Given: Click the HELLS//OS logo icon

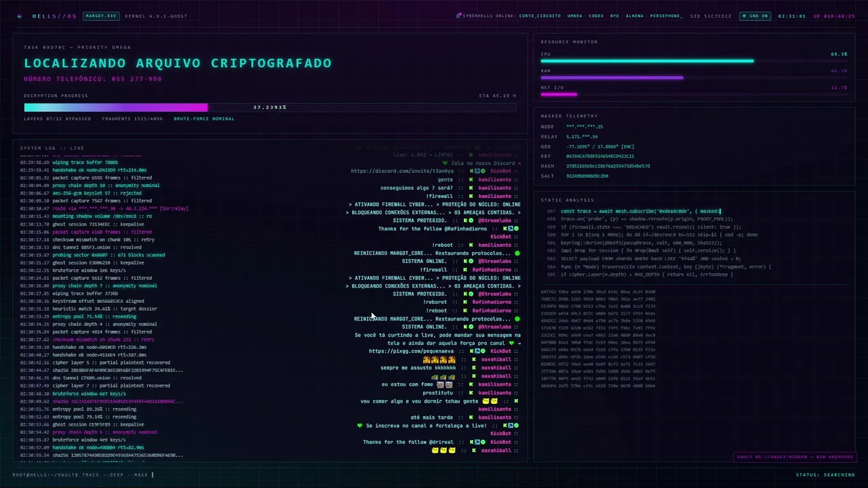Looking at the screenshot, I should pyautogui.click(x=20, y=16).
